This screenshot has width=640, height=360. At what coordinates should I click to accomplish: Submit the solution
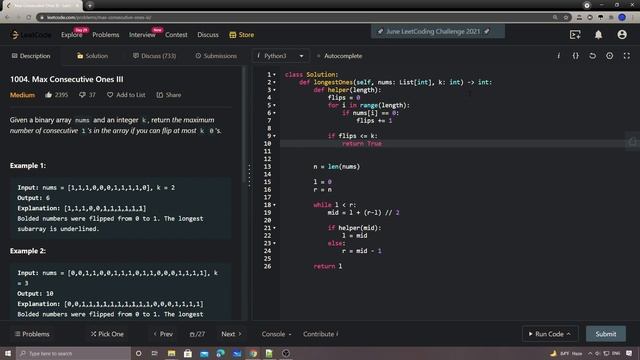[x=606, y=334]
